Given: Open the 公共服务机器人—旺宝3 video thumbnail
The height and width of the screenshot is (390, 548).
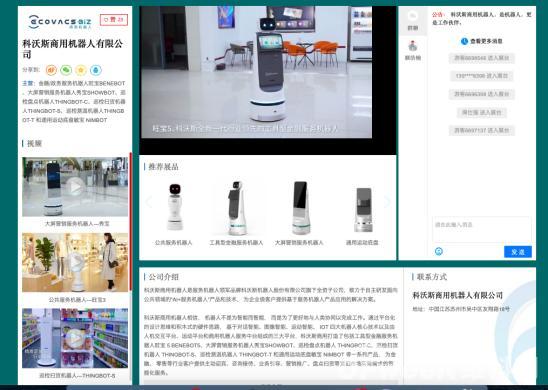Looking at the screenshot, I should pyautogui.click(x=75, y=262).
